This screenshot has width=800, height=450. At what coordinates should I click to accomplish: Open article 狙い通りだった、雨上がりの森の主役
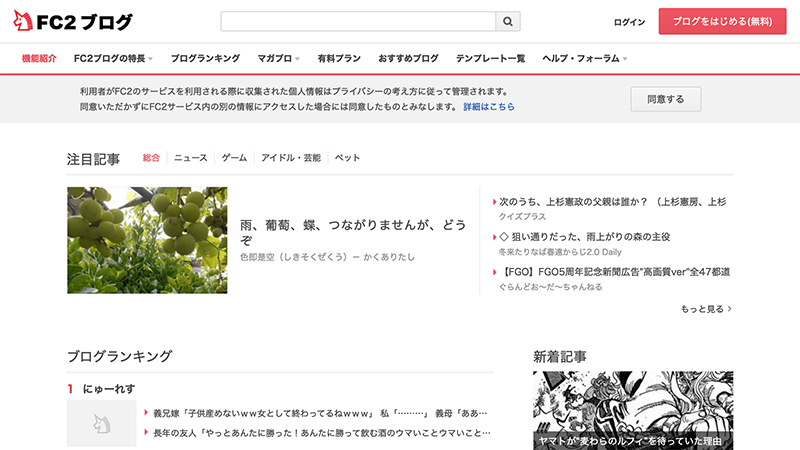584,237
